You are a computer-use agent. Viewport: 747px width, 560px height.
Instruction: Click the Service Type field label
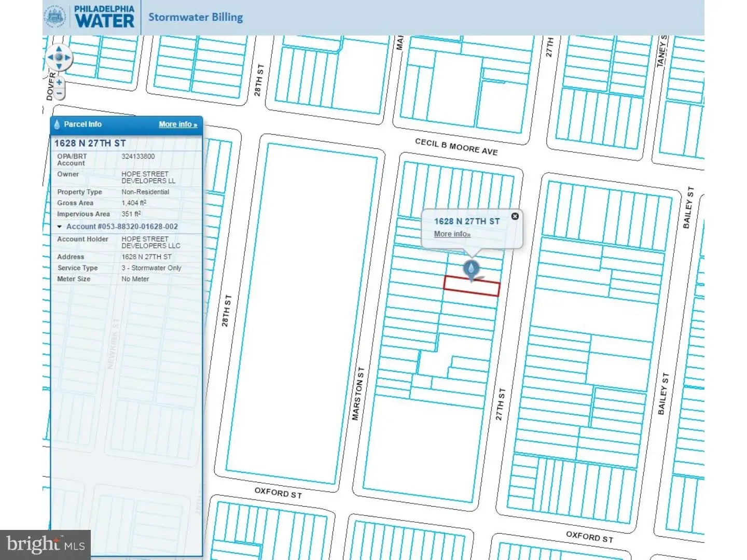(x=77, y=268)
